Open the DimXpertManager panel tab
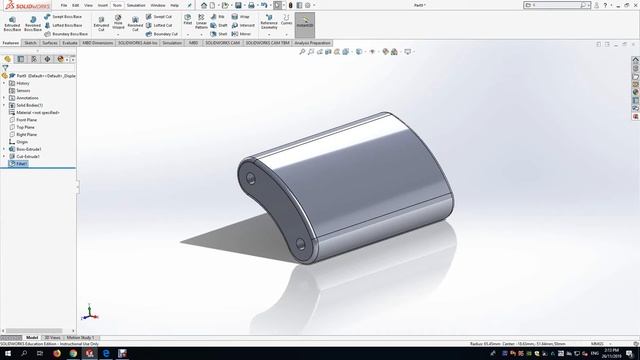This screenshot has height=360, width=640. coord(47,59)
